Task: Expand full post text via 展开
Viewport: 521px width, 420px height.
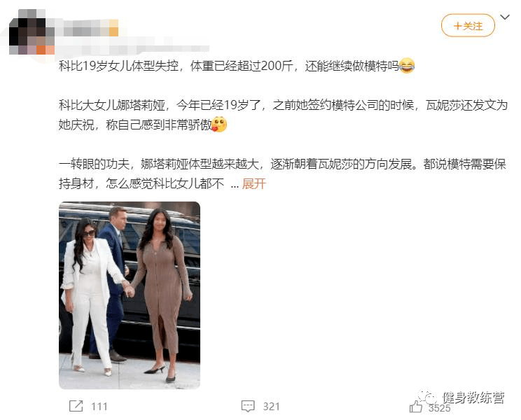Action: coord(254,183)
